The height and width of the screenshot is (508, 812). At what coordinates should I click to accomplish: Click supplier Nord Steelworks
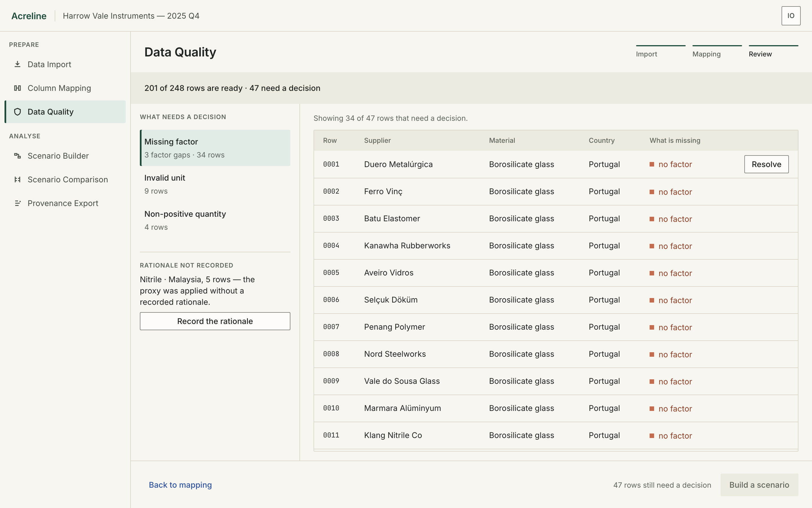(395, 354)
